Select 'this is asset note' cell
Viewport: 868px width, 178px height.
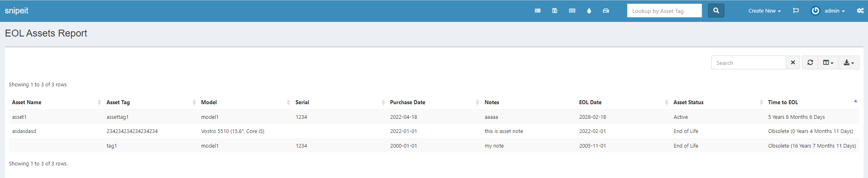click(x=504, y=131)
